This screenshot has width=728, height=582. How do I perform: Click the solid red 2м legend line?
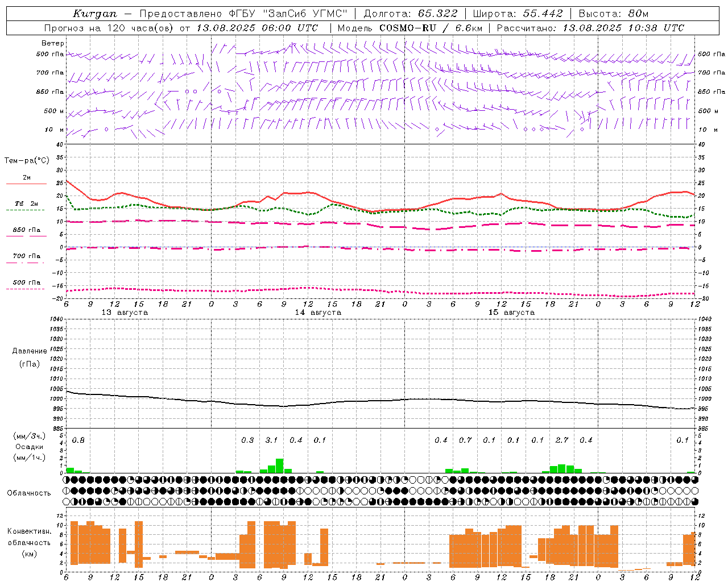coord(26,184)
